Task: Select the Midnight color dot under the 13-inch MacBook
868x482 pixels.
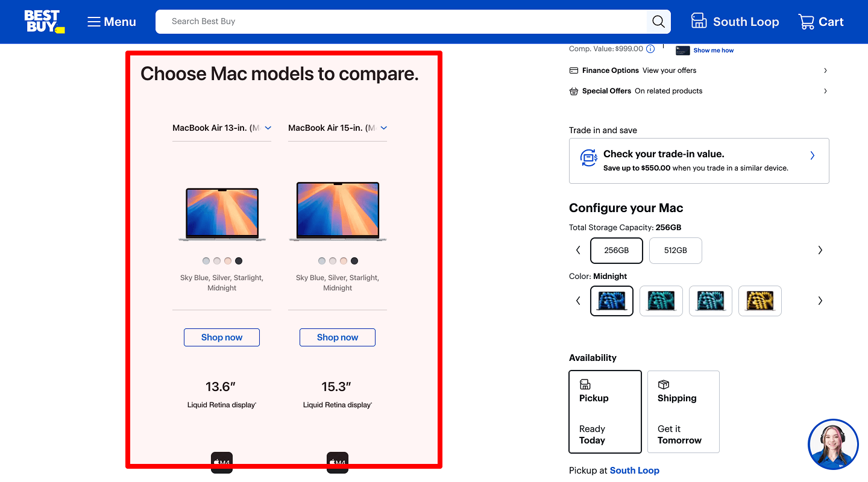Action: 239,260
